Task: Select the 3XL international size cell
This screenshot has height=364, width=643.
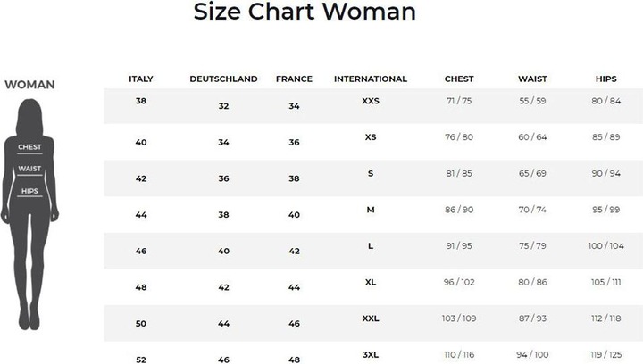Action: [371, 354]
